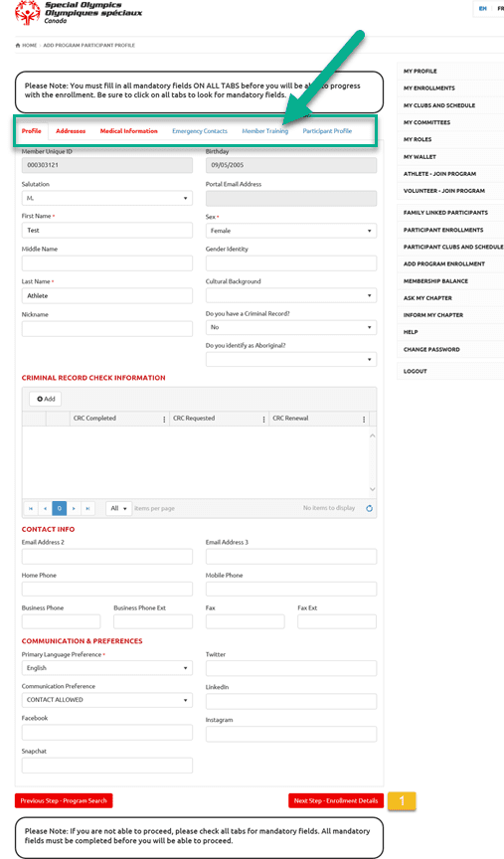Click the Business Phone Ext field

click(x=153, y=621)
